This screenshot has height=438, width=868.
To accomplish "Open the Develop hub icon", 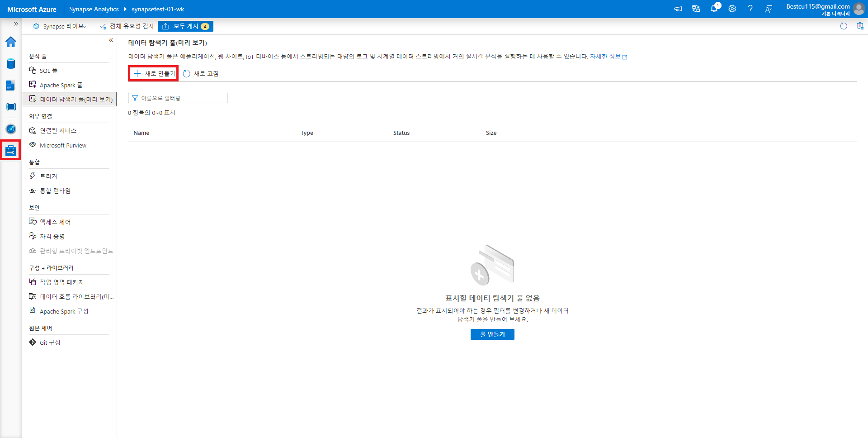I will [x=11, y=85].
